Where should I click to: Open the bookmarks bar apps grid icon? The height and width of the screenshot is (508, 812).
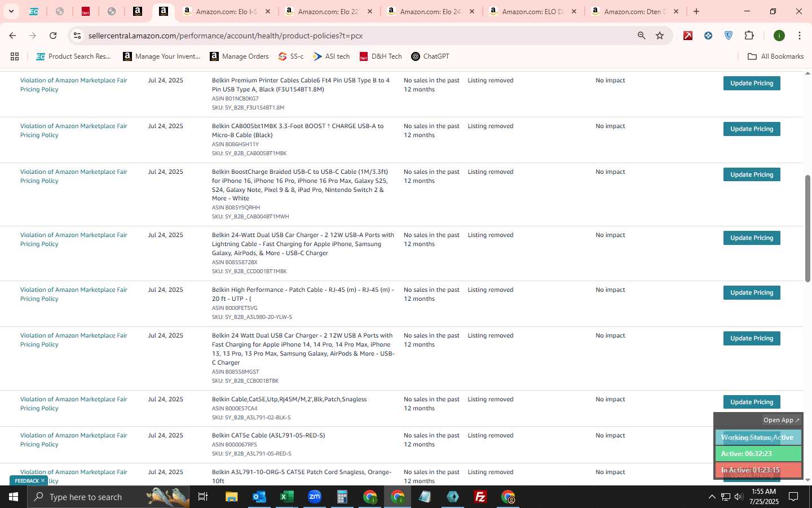click(15, 56)
